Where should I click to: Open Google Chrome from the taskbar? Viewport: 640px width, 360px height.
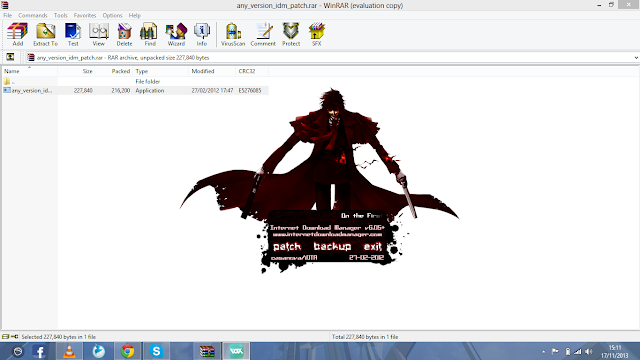[127, 351]
